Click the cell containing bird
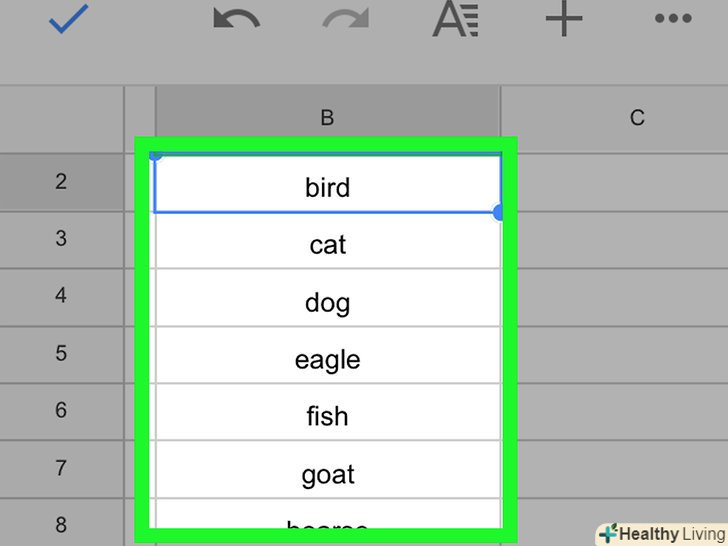This screenshot has height=546, width=728. click(328, 187)
